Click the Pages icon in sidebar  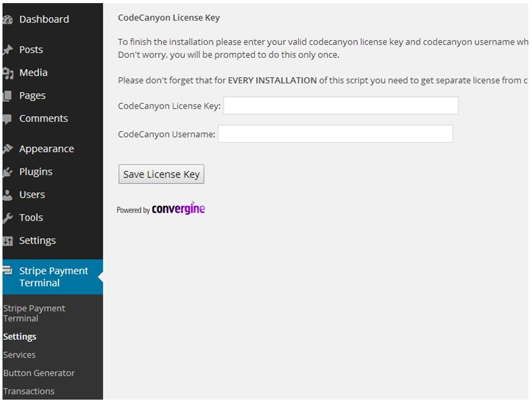pos(7,96)
